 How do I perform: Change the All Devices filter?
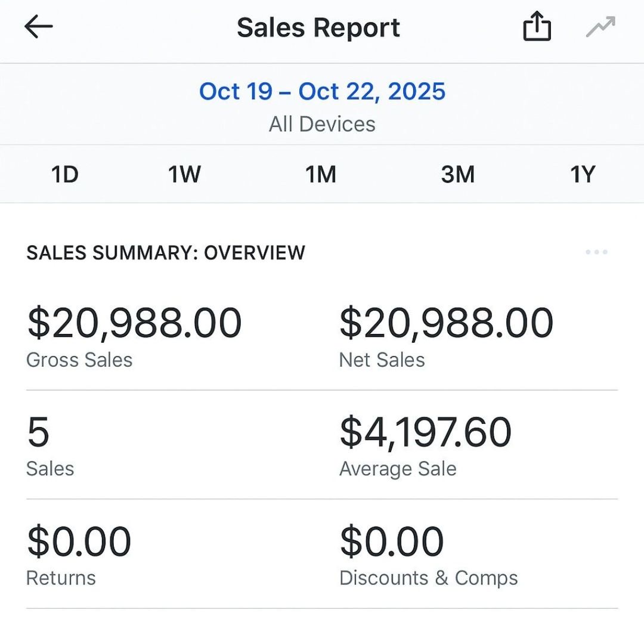[322, 124]
